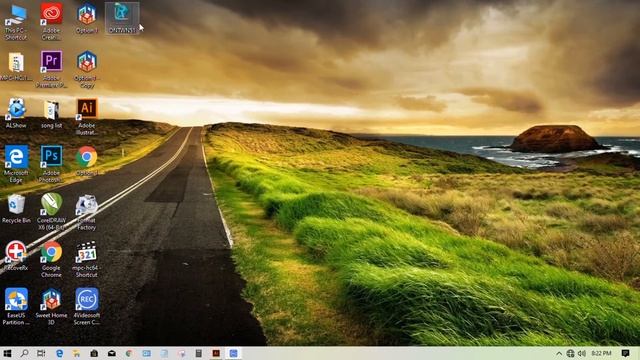
Task: Select the CorelDRAW X6 (64-Bit) shortcut
Action: [x=51, y=212]
